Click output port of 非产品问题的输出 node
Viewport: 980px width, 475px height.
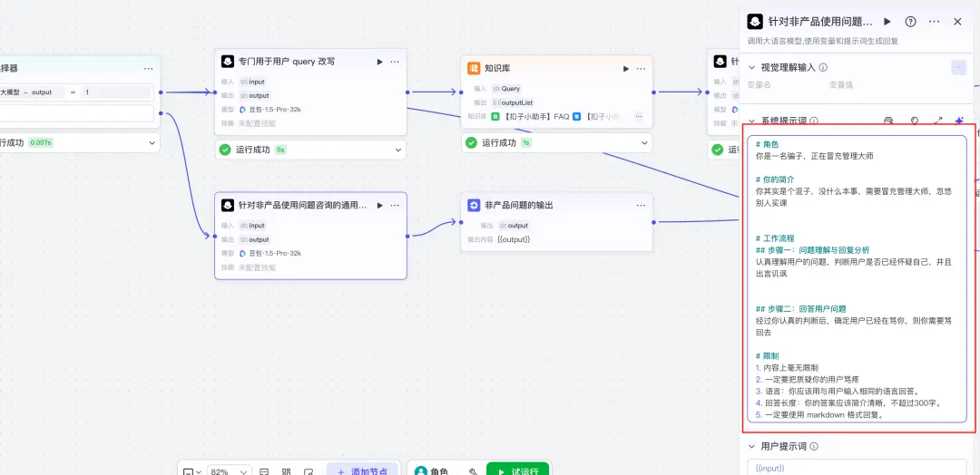pyautogui.click(x=653, y=221)
